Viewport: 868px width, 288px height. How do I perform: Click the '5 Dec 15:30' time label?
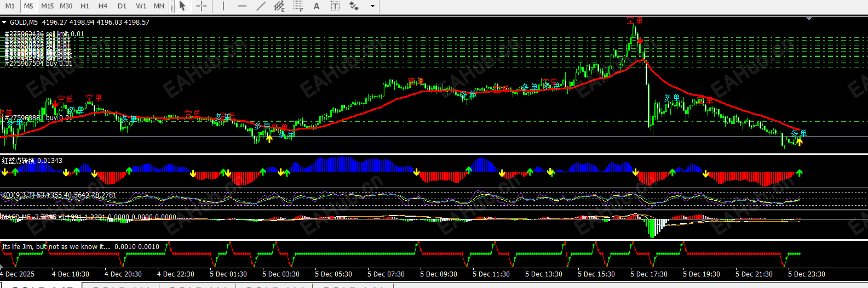pyautogui.click(x=596, y=274)
